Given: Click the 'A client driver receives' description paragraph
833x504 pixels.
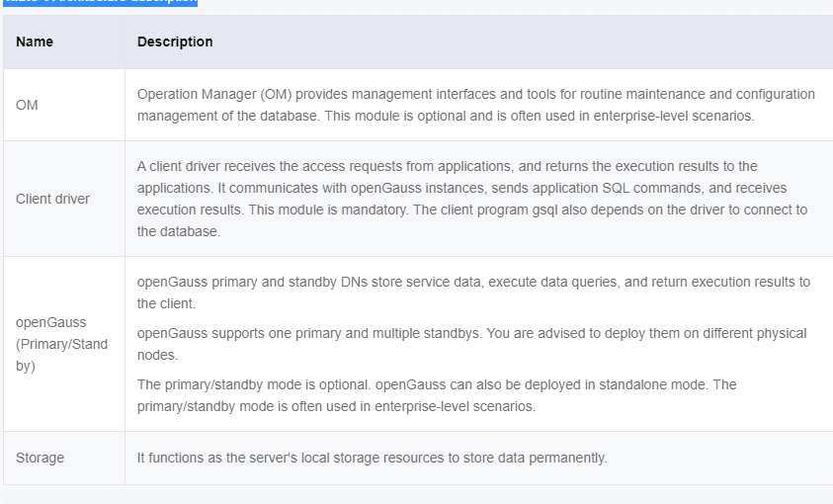Looking at the screenshot, I should (x=472, y=200).
